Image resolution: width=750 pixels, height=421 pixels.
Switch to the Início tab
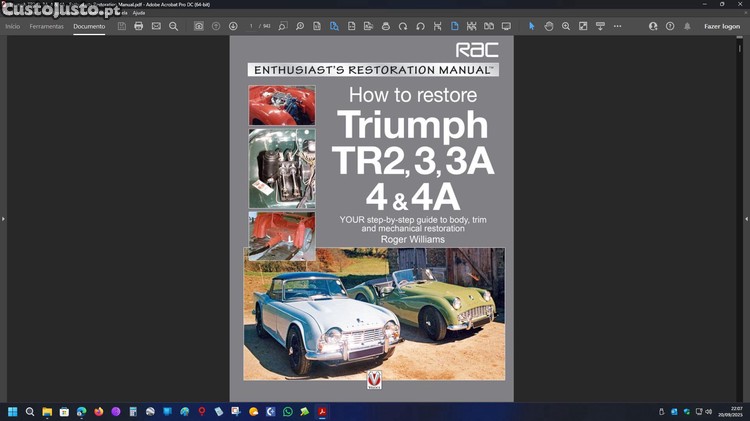13,26
